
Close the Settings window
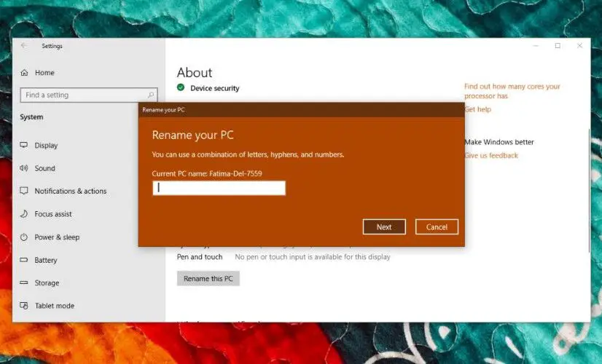579,46
